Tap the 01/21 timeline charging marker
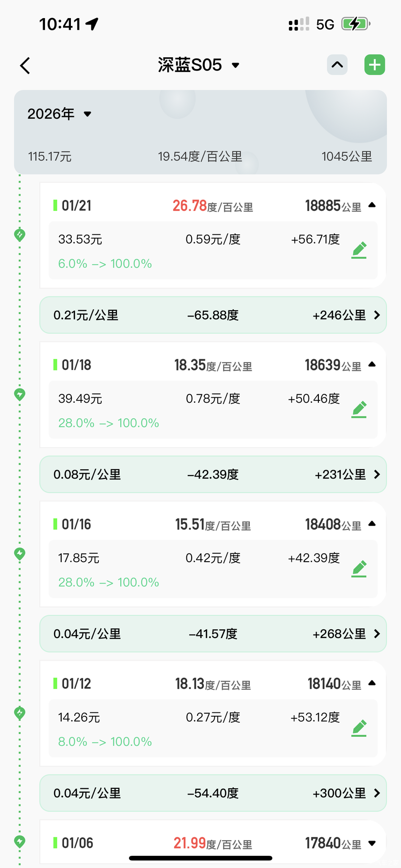Image resolution: width=401 pixels, height=868 pixels. tap(20, 235)
